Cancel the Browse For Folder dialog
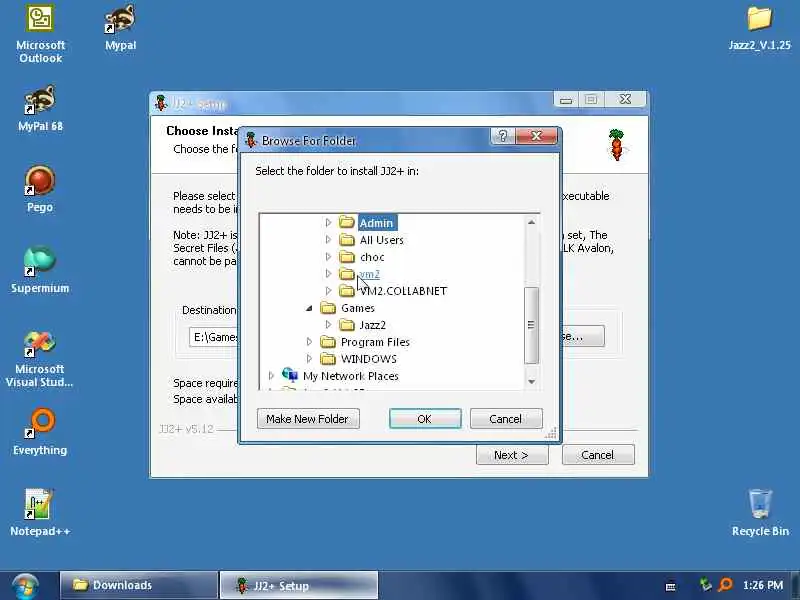 [506, 418]
